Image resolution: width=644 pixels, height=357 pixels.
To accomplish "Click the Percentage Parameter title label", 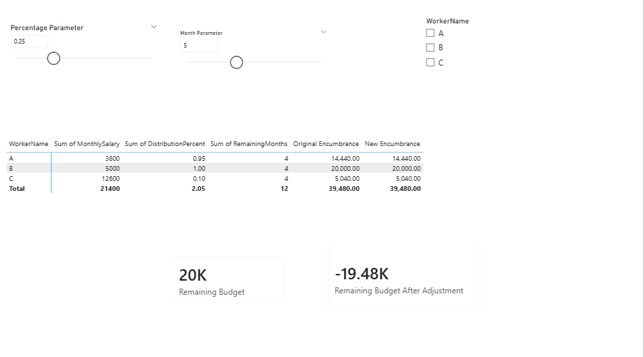I will point(47,27).
